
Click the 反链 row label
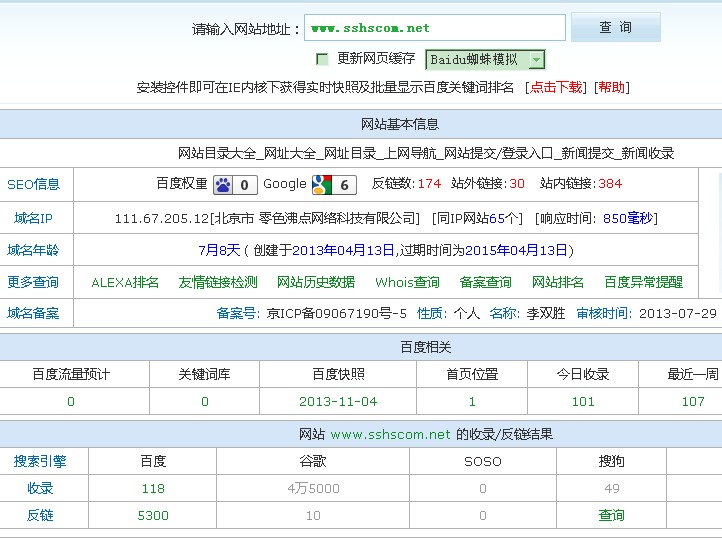click(x=40, y=515)
